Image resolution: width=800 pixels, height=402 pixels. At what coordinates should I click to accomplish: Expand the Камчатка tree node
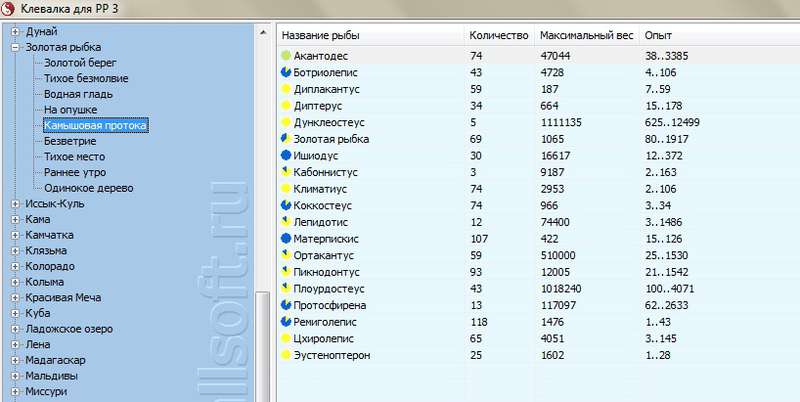15,235
